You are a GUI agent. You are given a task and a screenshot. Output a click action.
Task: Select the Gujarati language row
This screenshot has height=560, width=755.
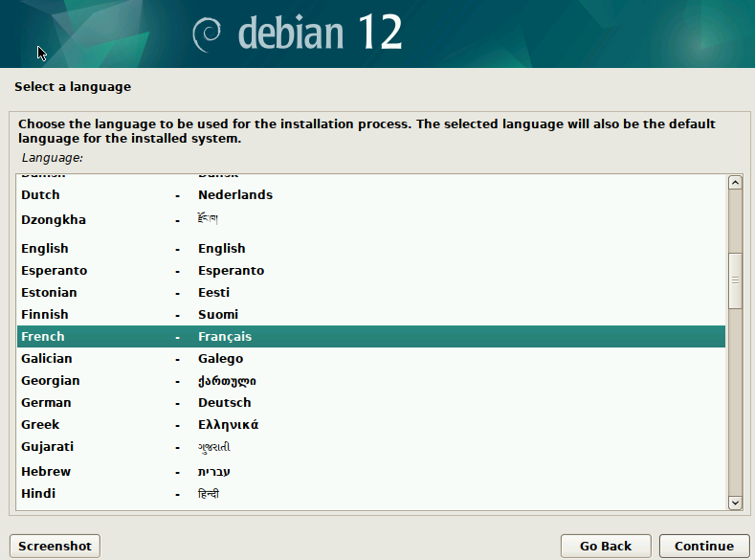(371, 447)
